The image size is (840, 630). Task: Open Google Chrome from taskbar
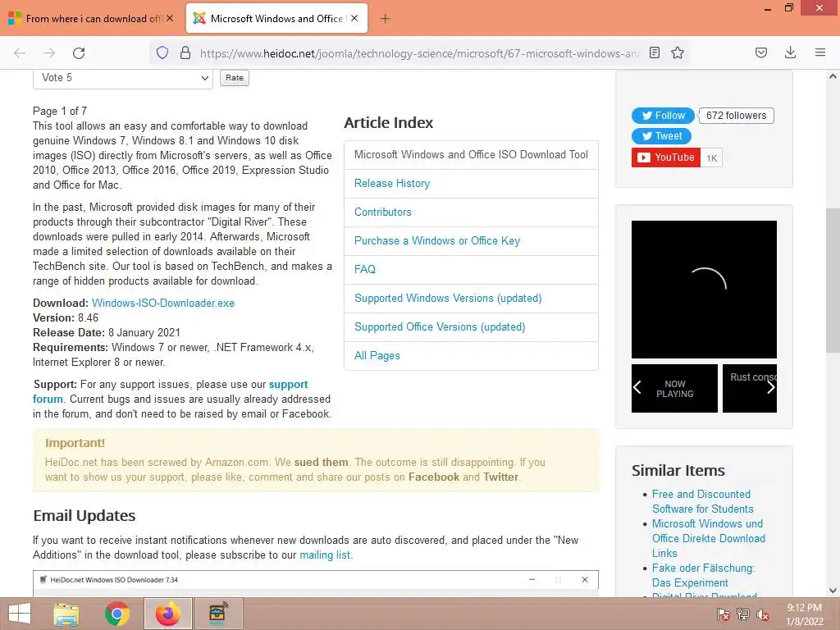point(117,614)
